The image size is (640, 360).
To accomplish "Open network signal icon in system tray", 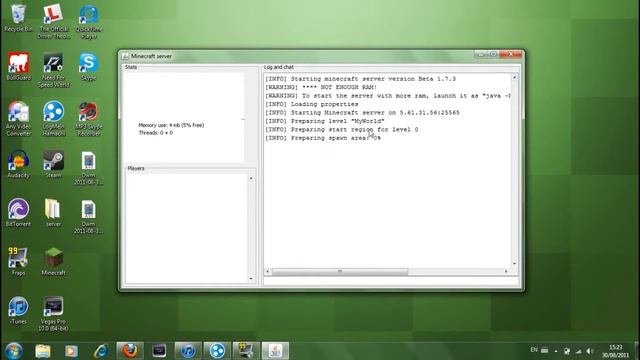I will click(578, 351).
